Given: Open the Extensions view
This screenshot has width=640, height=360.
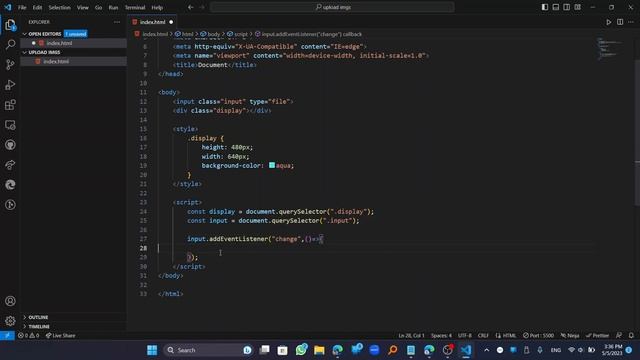Looking at the screenshot, I should pos(10,105).
